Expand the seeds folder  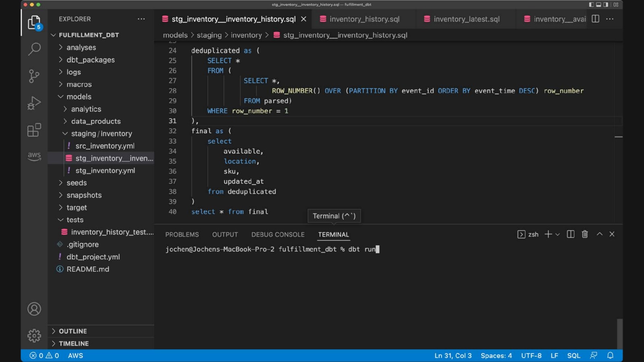(x=101, y=183)
